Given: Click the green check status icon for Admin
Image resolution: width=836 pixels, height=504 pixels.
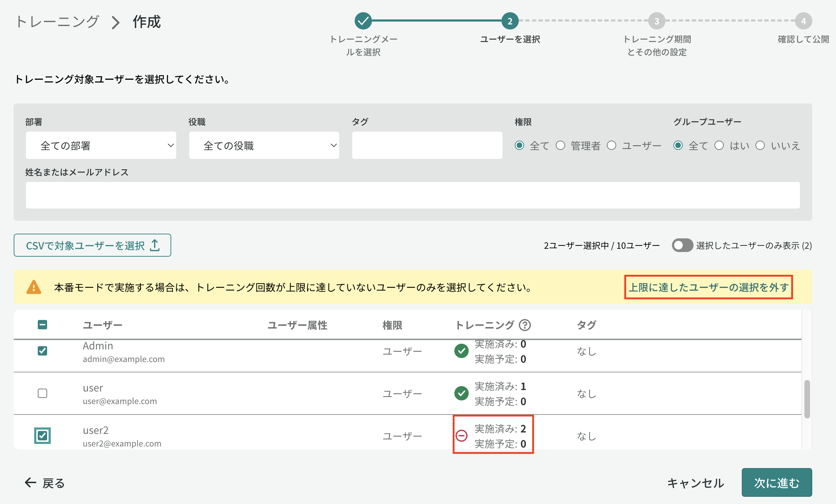Looking at the screenshot, I should tap(462, 351).
